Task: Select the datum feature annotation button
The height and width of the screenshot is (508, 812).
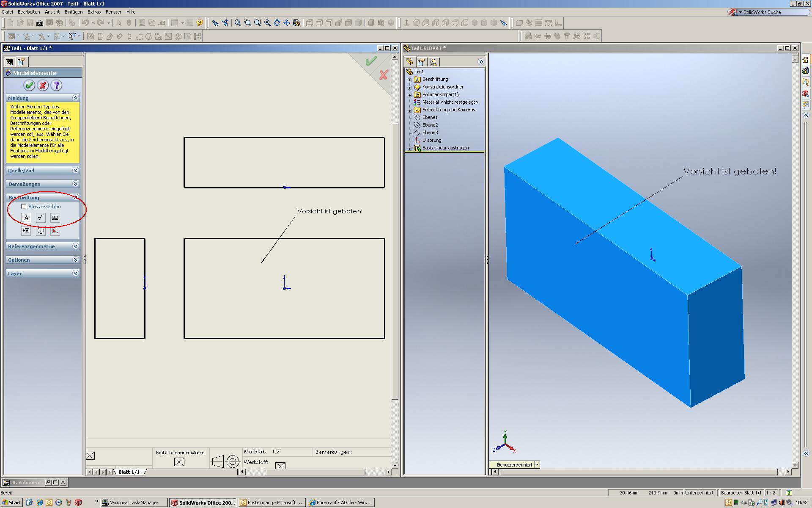Action: tap(26, 231)
